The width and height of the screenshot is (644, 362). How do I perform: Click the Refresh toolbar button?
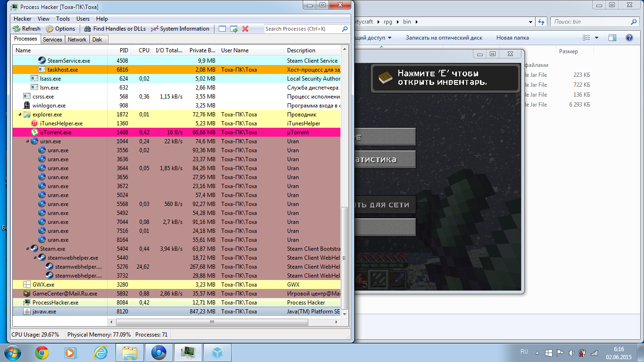click(27, 29)
